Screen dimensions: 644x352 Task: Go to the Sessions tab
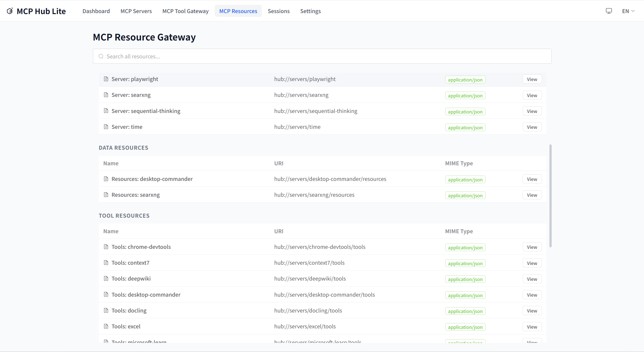(x=278, y=11)
